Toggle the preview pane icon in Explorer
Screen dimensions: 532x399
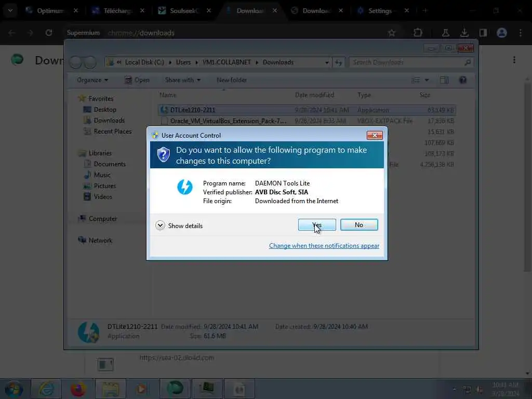(x=444, y=80)
